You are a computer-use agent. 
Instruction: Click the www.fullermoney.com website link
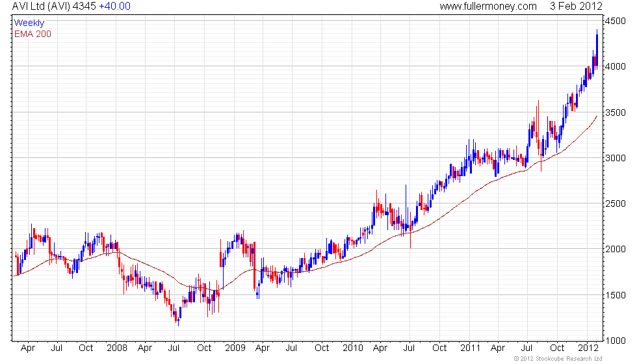coord(487,6)
